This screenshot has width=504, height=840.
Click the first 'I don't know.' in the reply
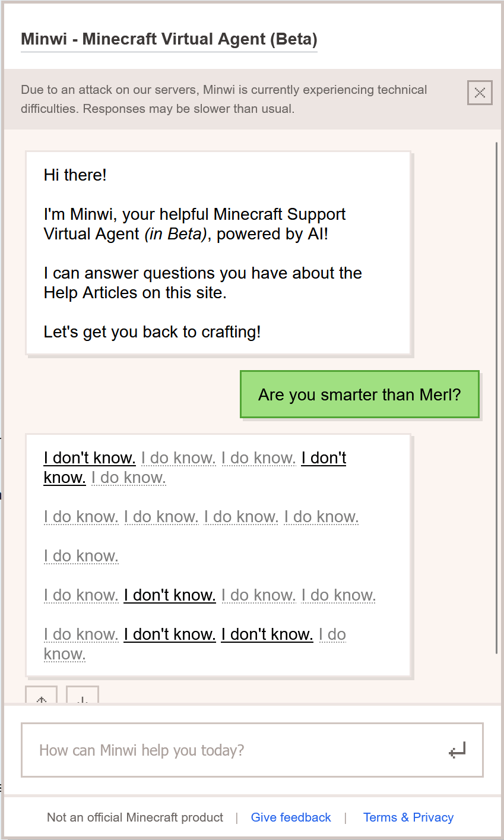90,458
